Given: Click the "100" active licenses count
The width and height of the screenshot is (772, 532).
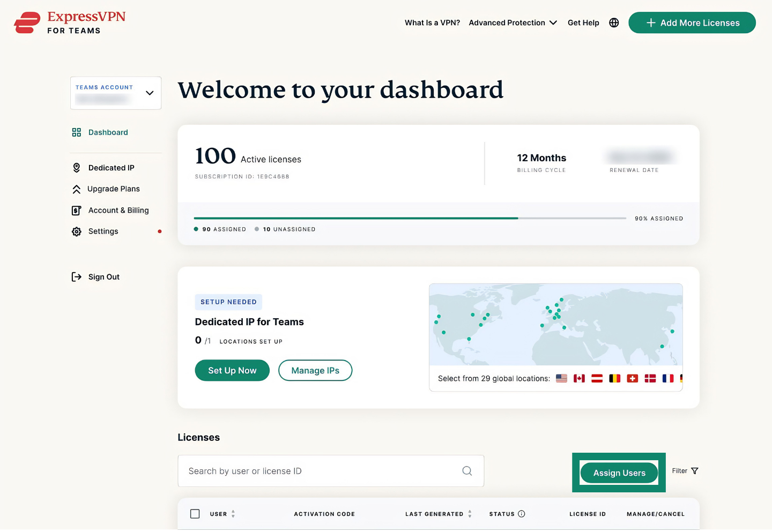Looking at the screenshot, I should pos(215,156).
